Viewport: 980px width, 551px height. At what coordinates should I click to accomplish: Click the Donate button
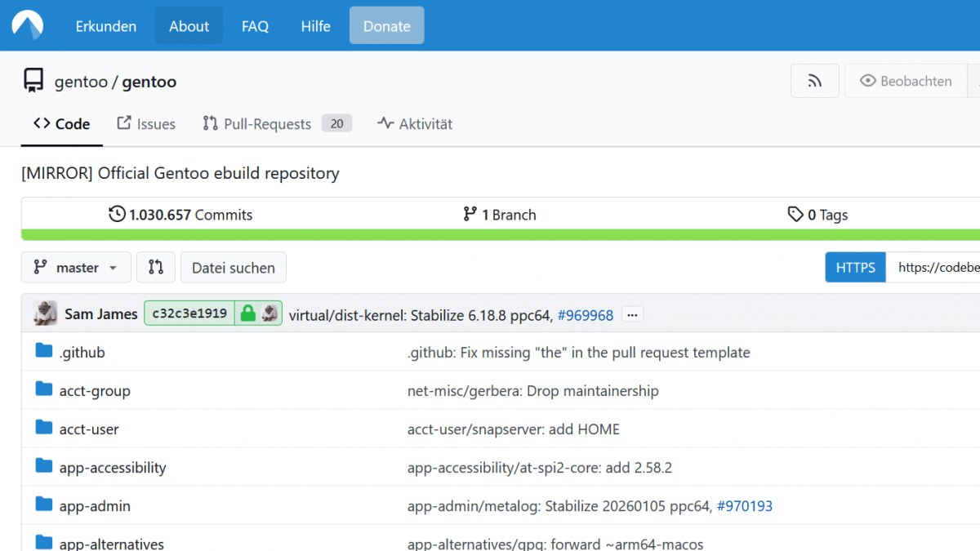coord(386,26)
